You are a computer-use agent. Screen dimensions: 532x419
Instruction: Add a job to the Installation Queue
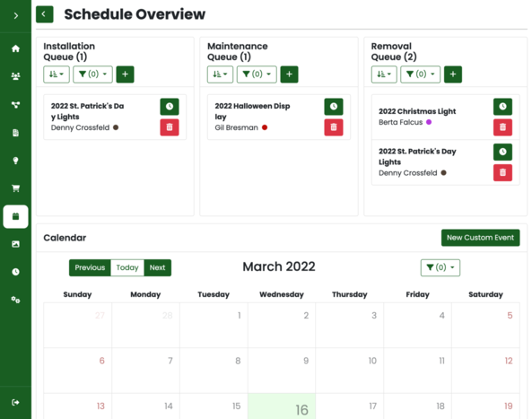[x=125, y=74]
